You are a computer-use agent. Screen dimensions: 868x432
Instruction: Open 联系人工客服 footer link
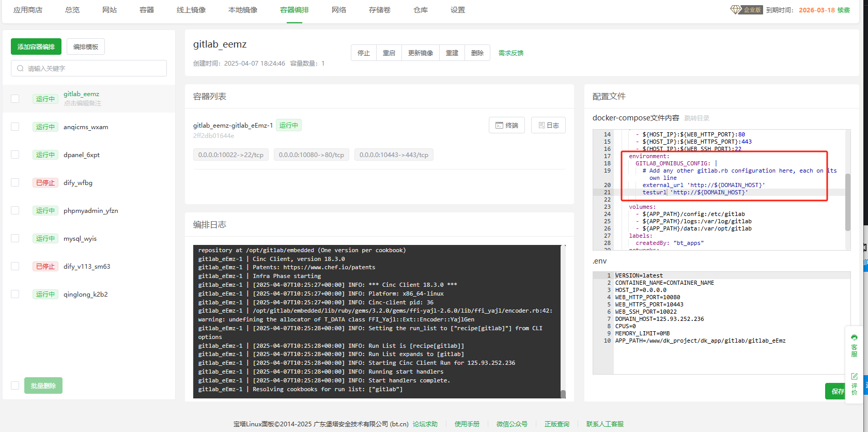coord(605,424)
